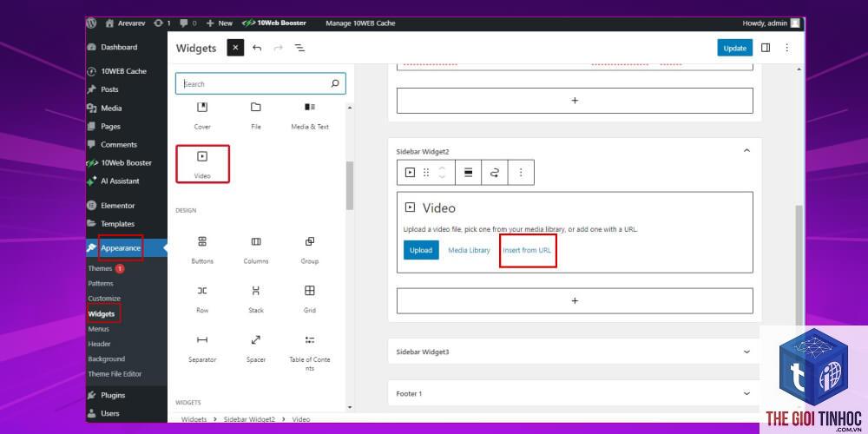
Task: Redo last change
Action: [278, 48]
